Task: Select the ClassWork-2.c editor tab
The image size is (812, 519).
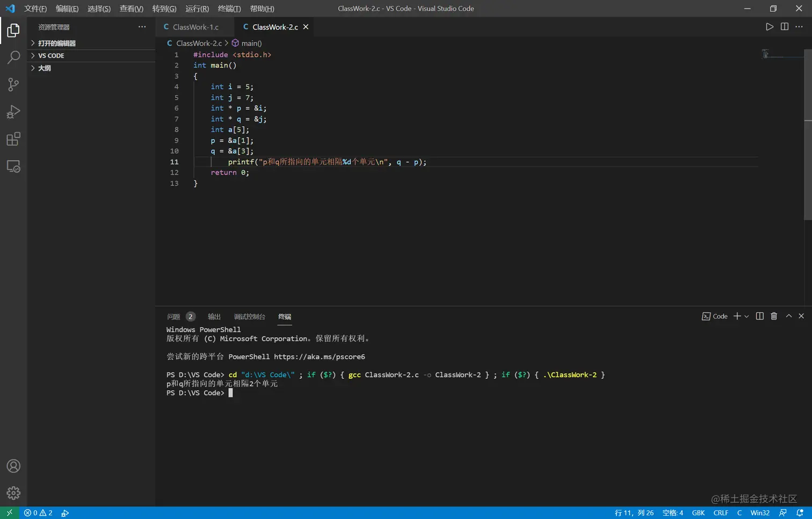Action: [x=275, y=27]
